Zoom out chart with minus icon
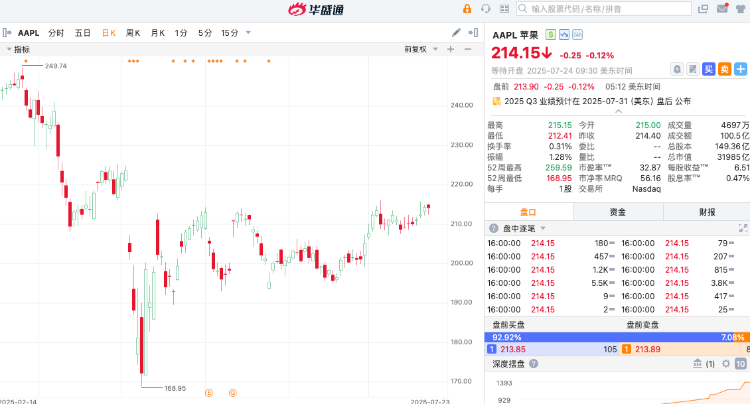 tap(468, 49)
